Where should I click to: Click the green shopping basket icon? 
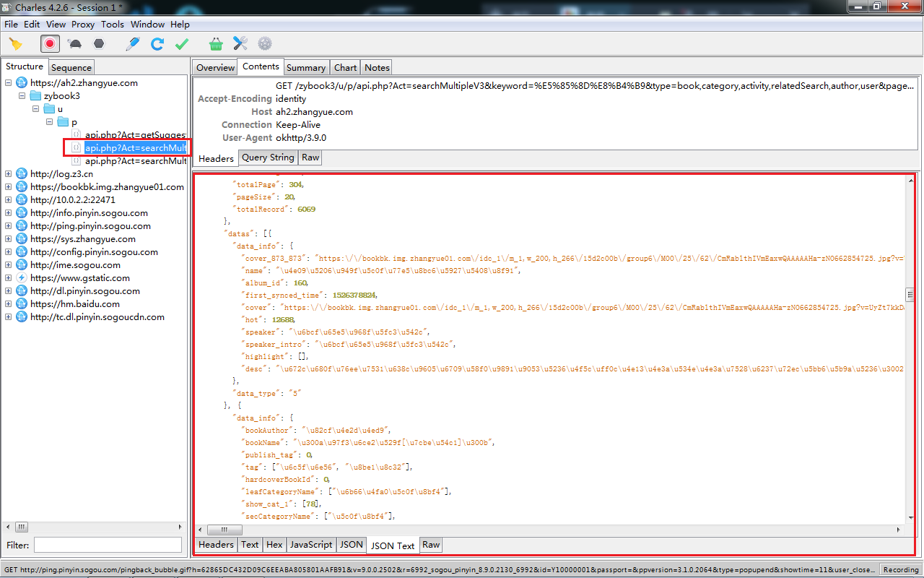pos(216,44)
